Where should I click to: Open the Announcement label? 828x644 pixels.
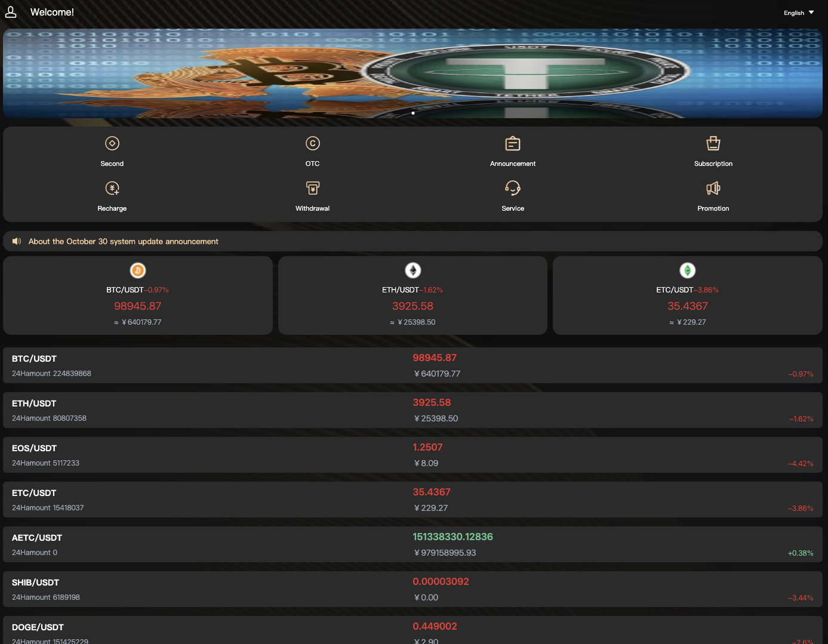tap(513, 164)
